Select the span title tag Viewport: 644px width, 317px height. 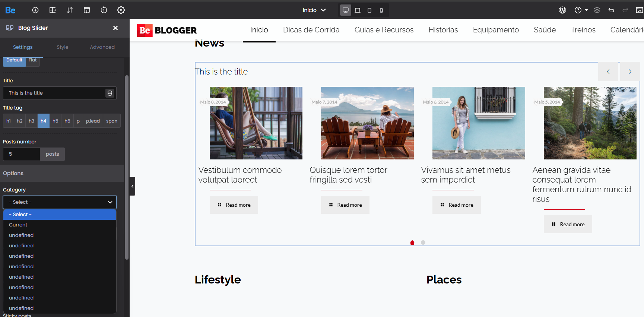click(x=111, y=121)
